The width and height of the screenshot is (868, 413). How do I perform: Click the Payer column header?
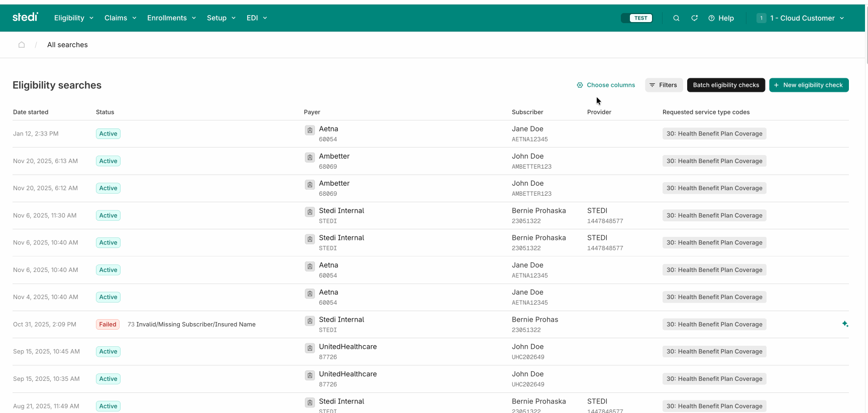click(312, 112)
